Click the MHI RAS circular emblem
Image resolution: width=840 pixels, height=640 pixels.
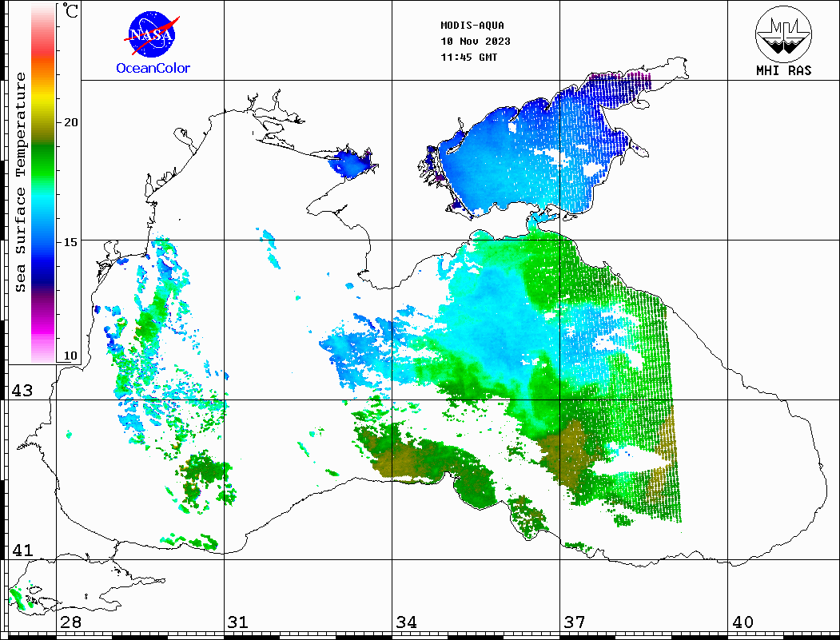pyautogui.click(x=783, y=34)
